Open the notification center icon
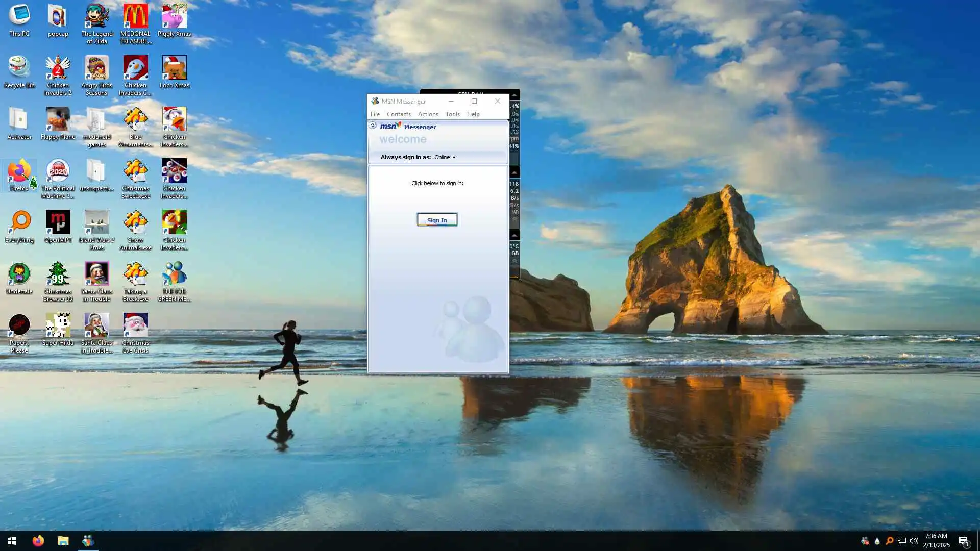The width and height of the screenshot is (980, 551). [x=963, y=541]
